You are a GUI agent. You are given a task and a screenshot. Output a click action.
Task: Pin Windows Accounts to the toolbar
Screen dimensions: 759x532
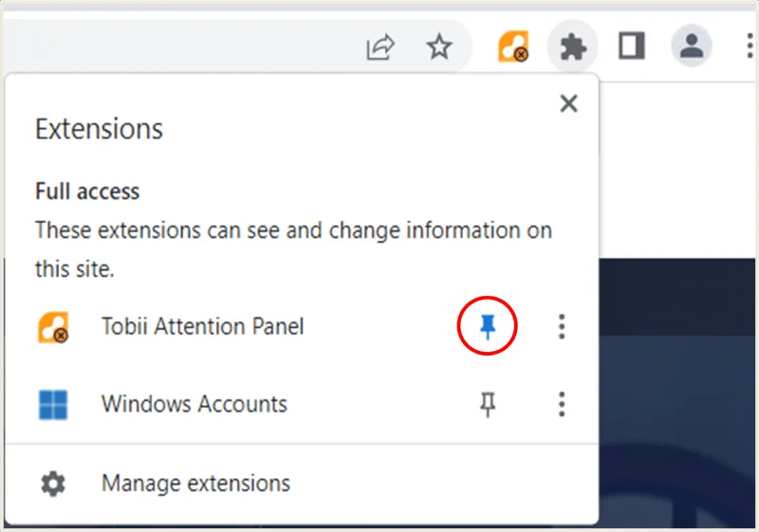point(488,404)
